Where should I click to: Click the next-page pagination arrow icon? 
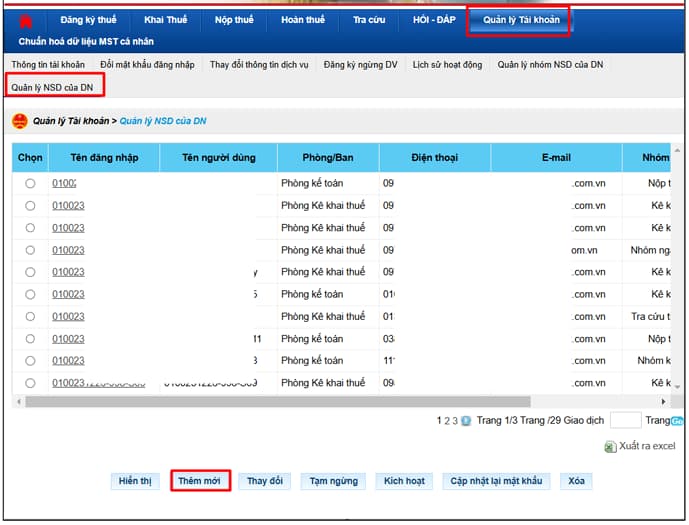[466, 421]
